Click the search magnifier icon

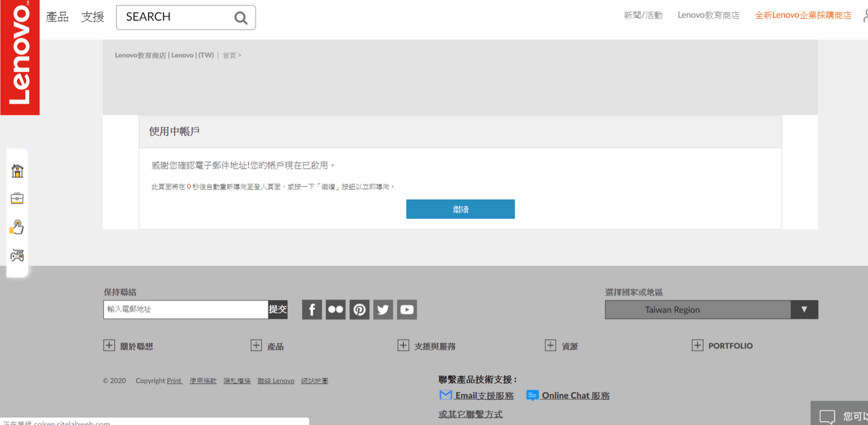click(241, 18)
